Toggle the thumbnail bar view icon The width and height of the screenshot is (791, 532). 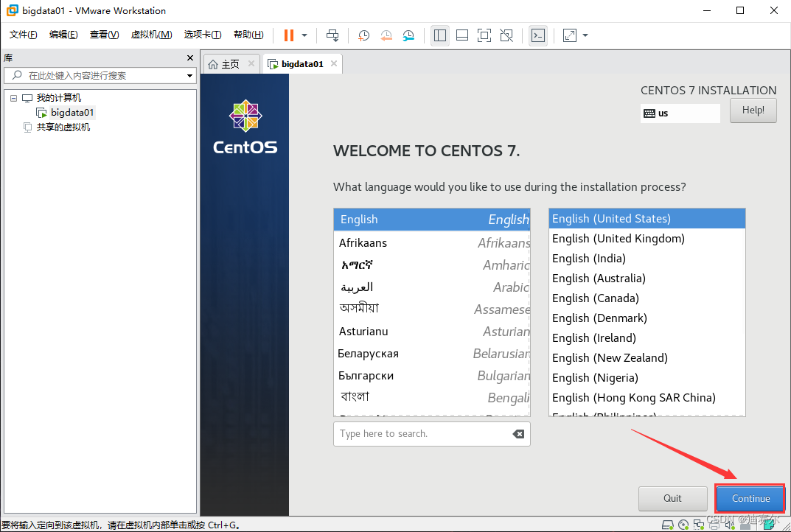461,35
